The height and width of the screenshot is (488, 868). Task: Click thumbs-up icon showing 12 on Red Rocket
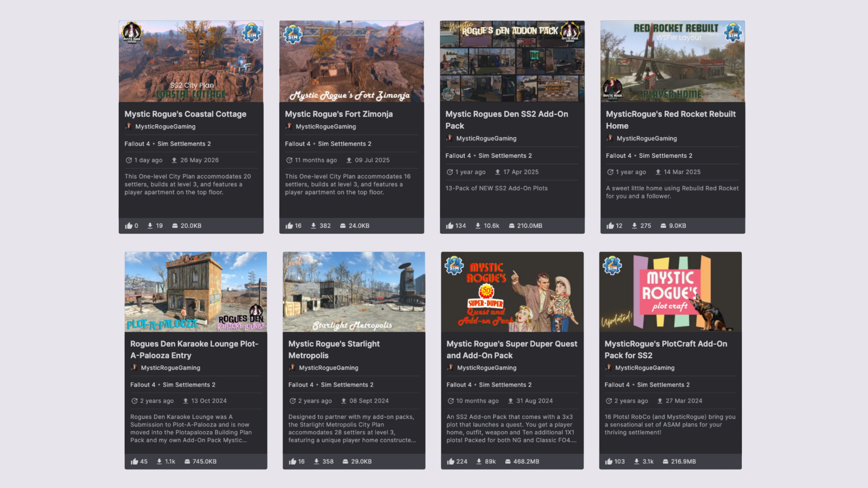point(610,225)
